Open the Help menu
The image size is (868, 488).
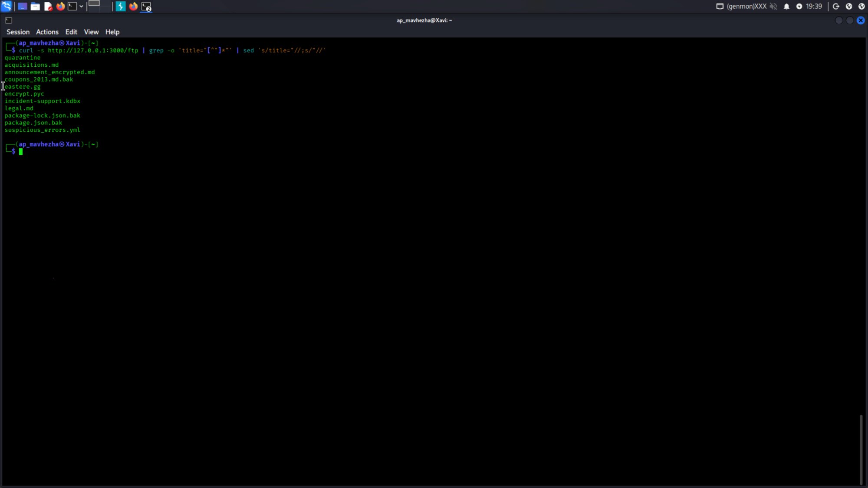112,32
